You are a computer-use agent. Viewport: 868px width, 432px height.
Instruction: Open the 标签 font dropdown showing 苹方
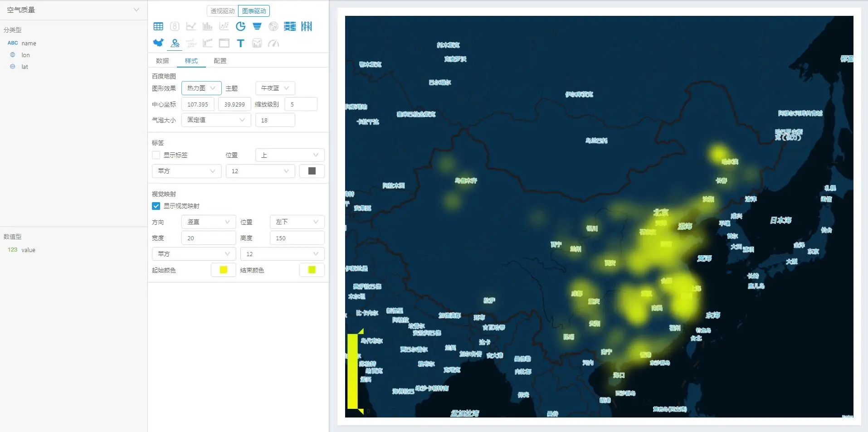click(x=186, y=171)
